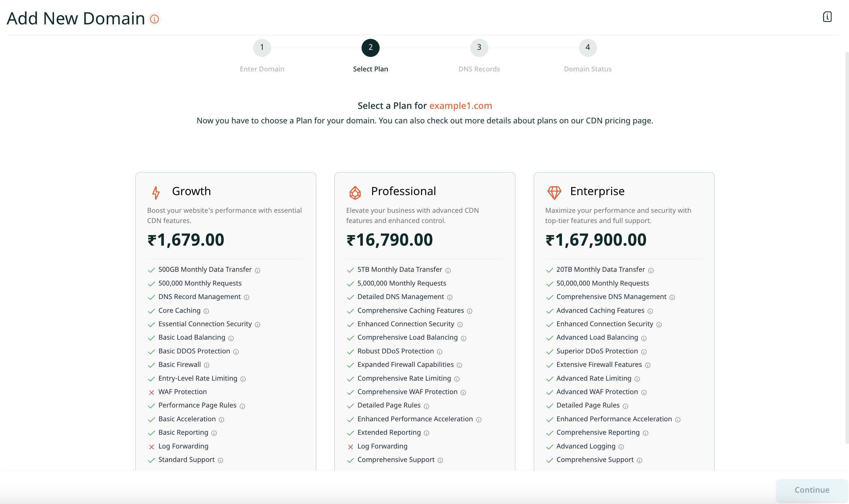Show info for Comprehensive WAF Protection

[463, 393]
